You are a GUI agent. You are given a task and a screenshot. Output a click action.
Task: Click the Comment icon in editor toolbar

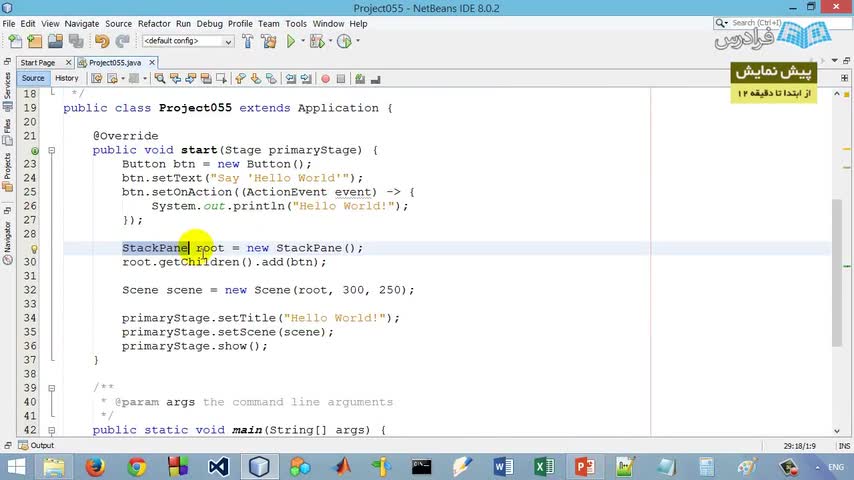click(x=360, y=79)
